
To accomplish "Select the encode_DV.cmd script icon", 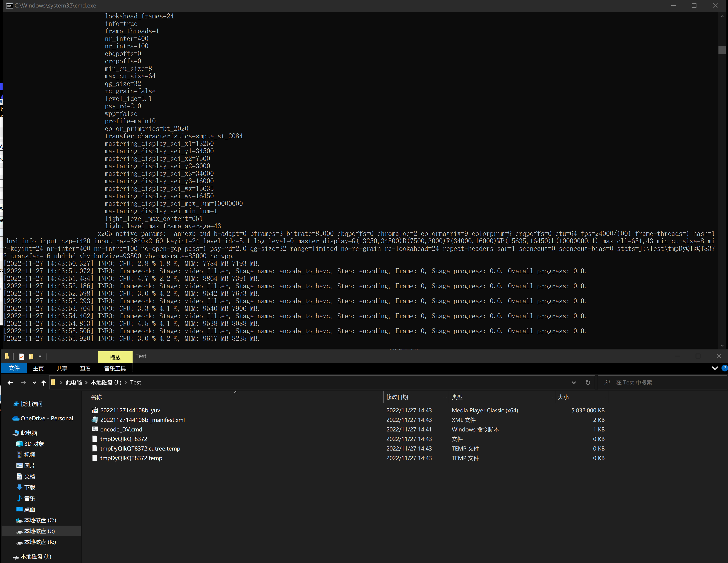I will point(95,429).
